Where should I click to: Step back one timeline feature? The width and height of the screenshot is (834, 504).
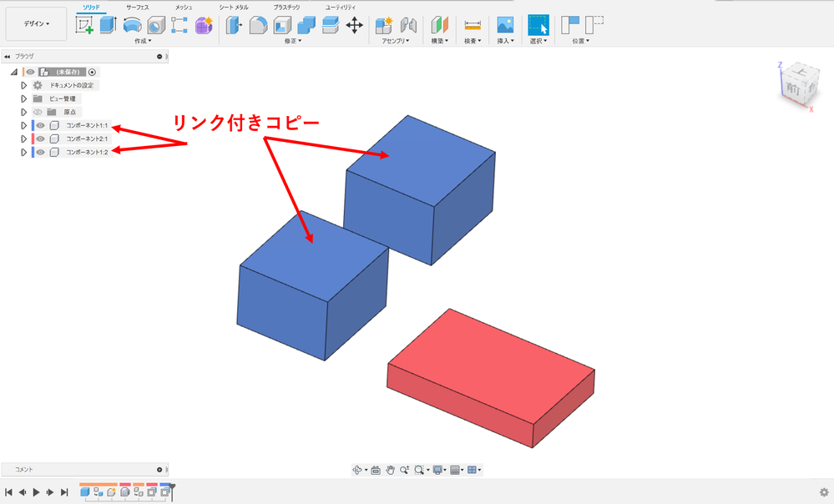click(23, 492)
